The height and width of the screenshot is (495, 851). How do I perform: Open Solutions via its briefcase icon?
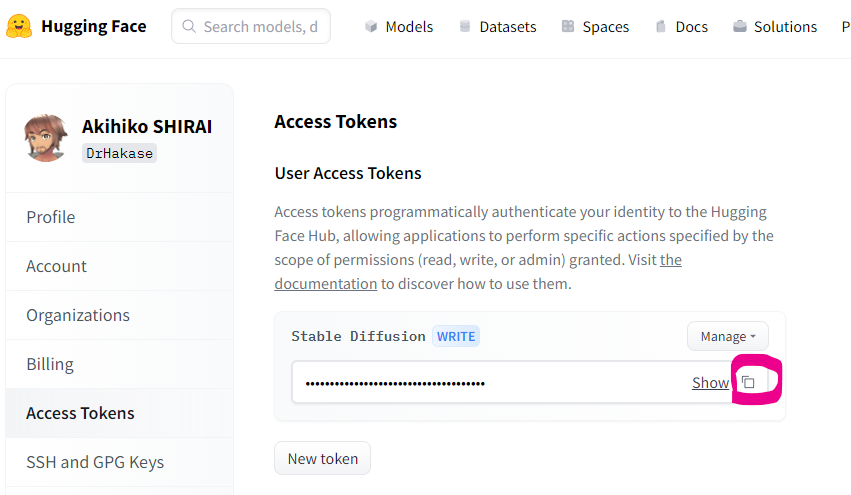(x=739, y=27)
